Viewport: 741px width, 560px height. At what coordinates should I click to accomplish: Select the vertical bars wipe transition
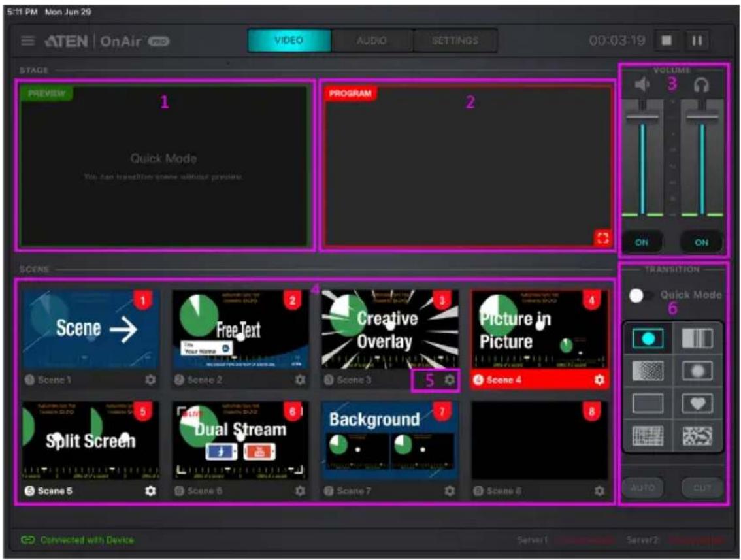pos(697,338)
